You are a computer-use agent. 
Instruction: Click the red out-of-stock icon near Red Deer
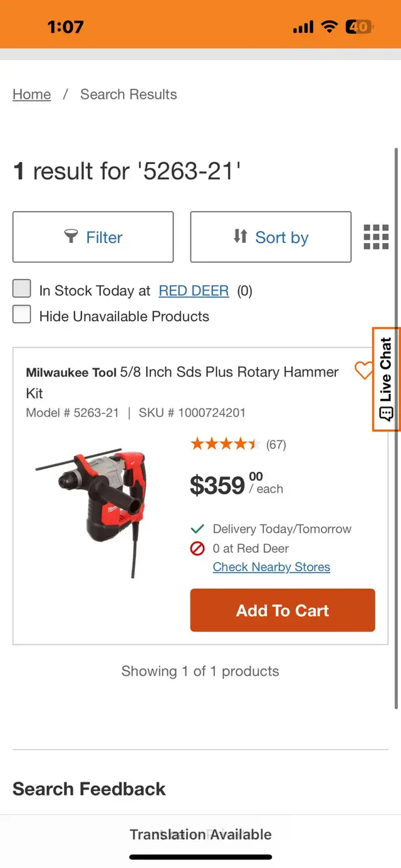pyautogui.click(x=198, y=548)
